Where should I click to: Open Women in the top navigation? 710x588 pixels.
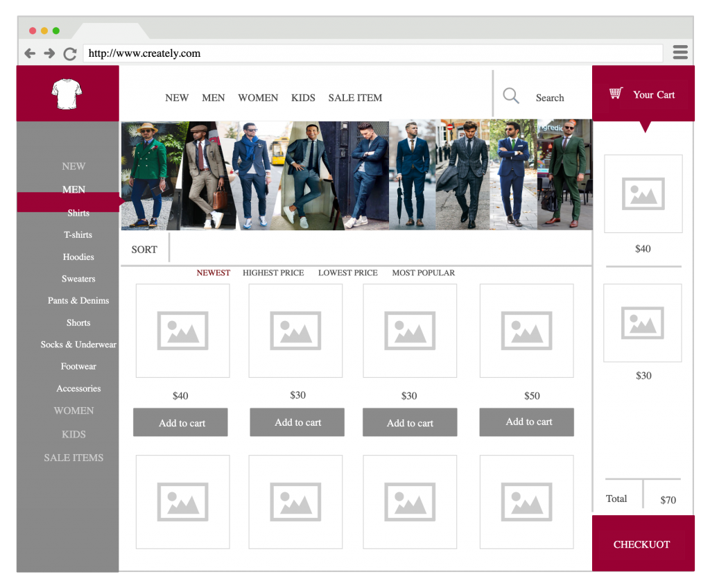pyautogui.click(x=258, y=98)
